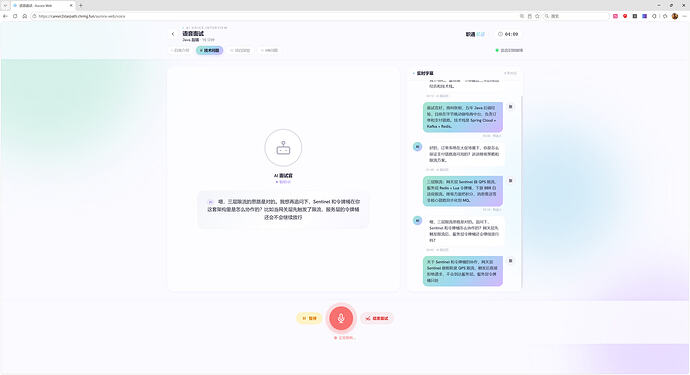690x375 pixels.
Task: Select the fourth interview stage tab
Action: pyautogui.click(x=269, y=50)
